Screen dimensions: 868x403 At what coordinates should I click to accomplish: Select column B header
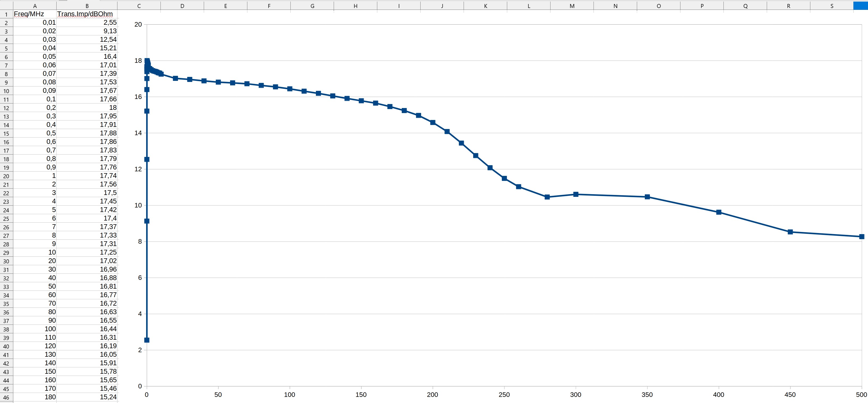coord(87,6)
